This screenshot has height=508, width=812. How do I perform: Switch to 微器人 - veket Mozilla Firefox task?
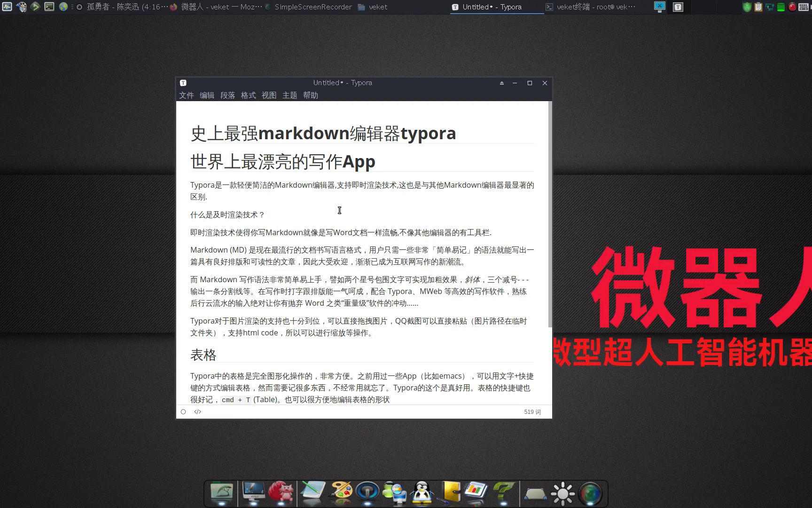point(216,7)
